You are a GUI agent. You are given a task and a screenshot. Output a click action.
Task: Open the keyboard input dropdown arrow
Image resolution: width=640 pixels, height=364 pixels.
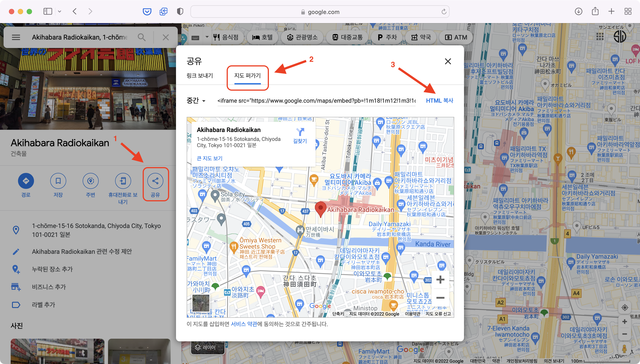[x=207, y=37]
